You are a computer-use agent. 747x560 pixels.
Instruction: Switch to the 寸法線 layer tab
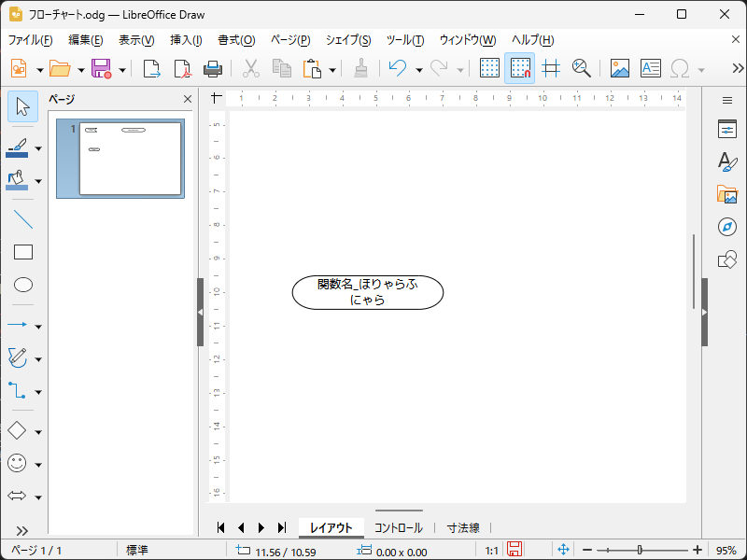tap(463, 527)
